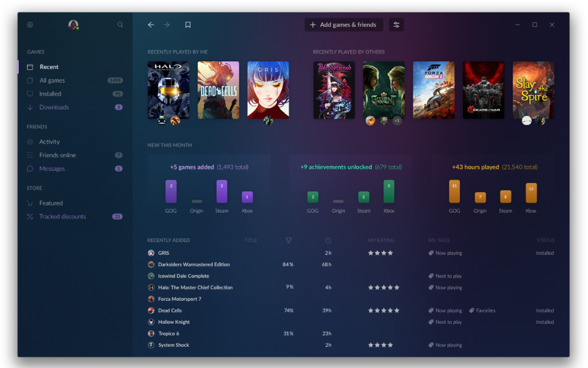588x368 pixels.
Task: Open the Dead Cells game cover
Action: (218, 90)
